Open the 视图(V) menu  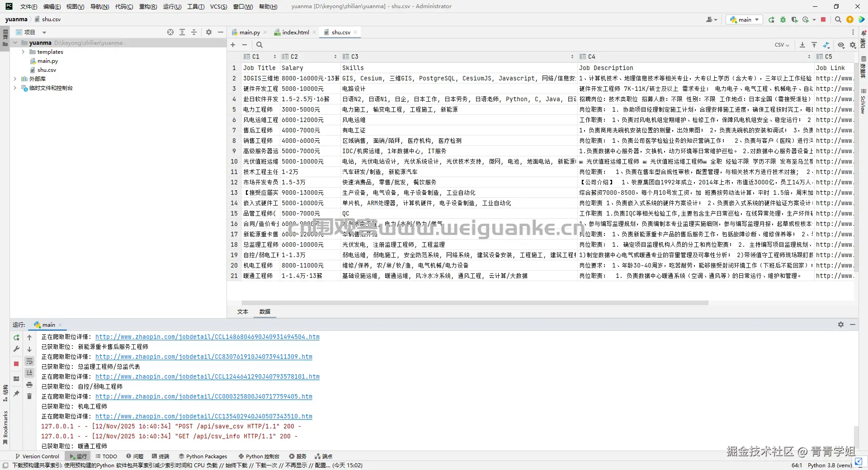pyautogui.click(x=75, y=6)
